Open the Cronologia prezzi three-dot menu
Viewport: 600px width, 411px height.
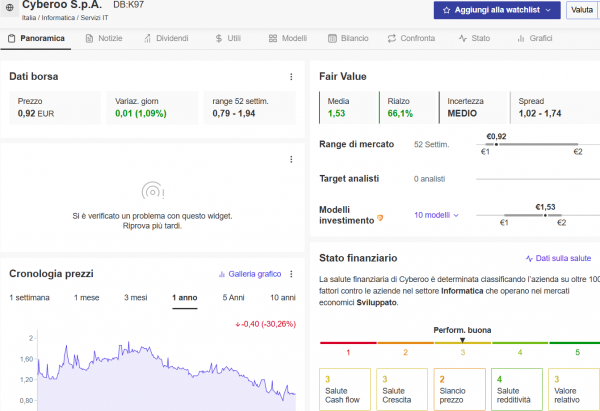(291, 273)
